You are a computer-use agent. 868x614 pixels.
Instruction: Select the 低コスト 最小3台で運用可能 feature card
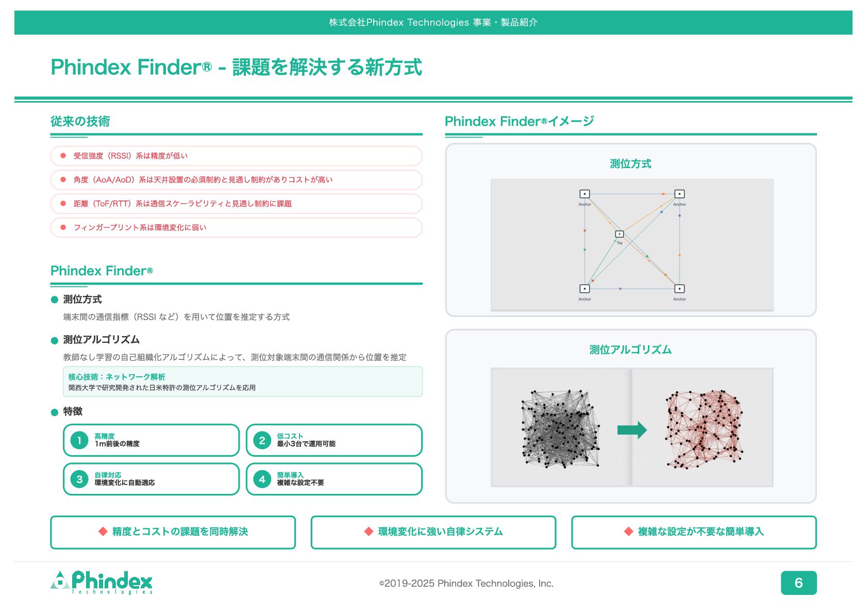click(334, 440)
